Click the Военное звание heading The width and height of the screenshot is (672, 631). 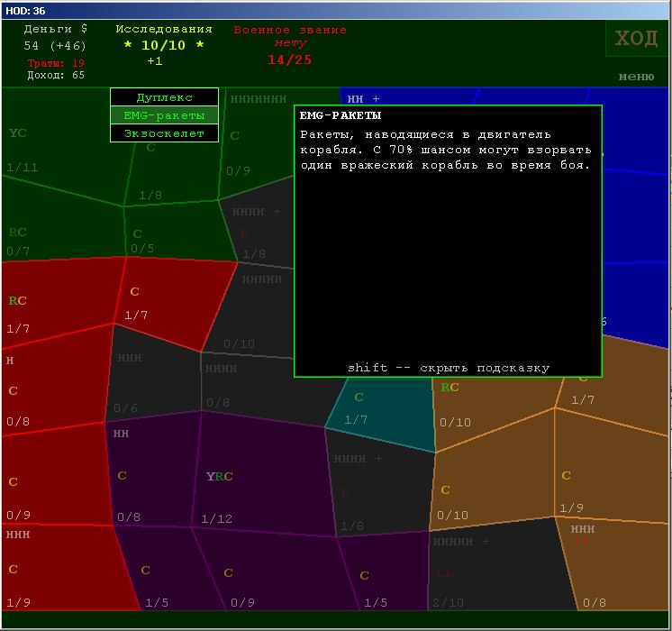(290, 30)
